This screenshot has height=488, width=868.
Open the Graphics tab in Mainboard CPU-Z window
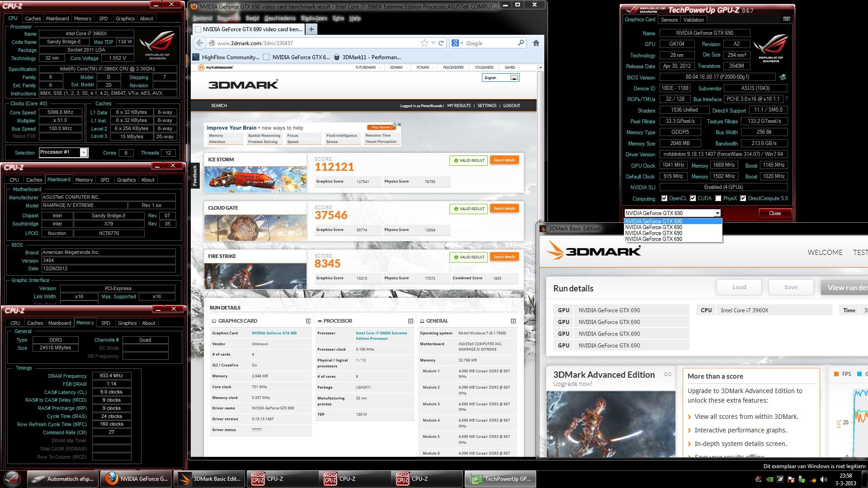pyautogui.click(x=126, y=180)
